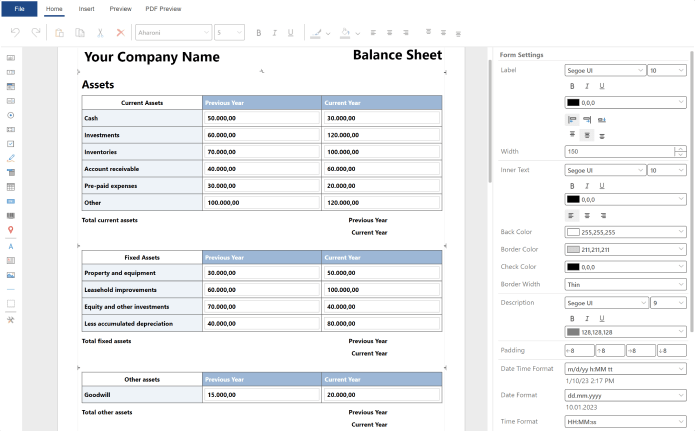Switch to the Insert tab
Image resolution: width=695 pixels, height=431 pixels.
tap(87, 8)
